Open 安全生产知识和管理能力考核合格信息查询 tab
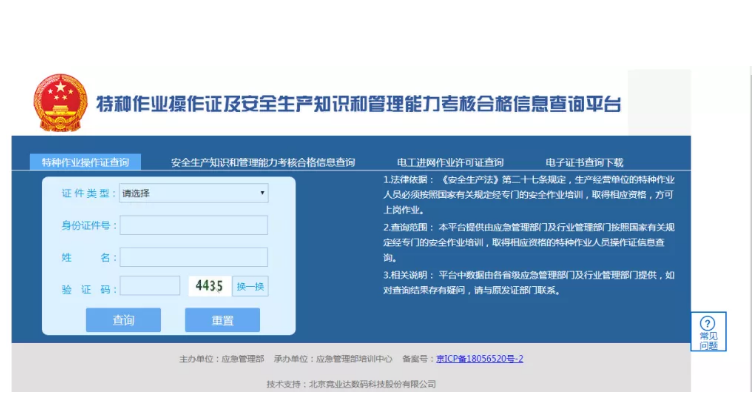Image resolution: width=755 pixels, height=407 pixels. [x=262, y=162]
